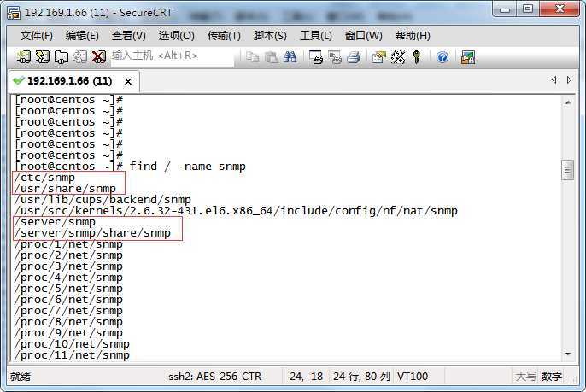Click the 大写 Caps Lock indicator
The width and height of the screenshot is (586, 392).
(x=526, y=376)
